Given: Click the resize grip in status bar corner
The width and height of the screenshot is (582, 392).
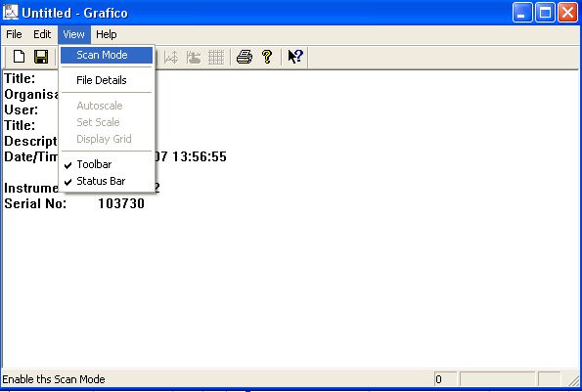Looking at the screenshot, I should 573,380.
